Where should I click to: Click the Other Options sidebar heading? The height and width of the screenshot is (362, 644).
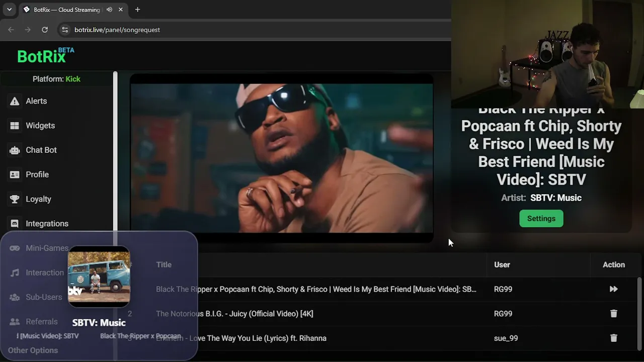33,350
